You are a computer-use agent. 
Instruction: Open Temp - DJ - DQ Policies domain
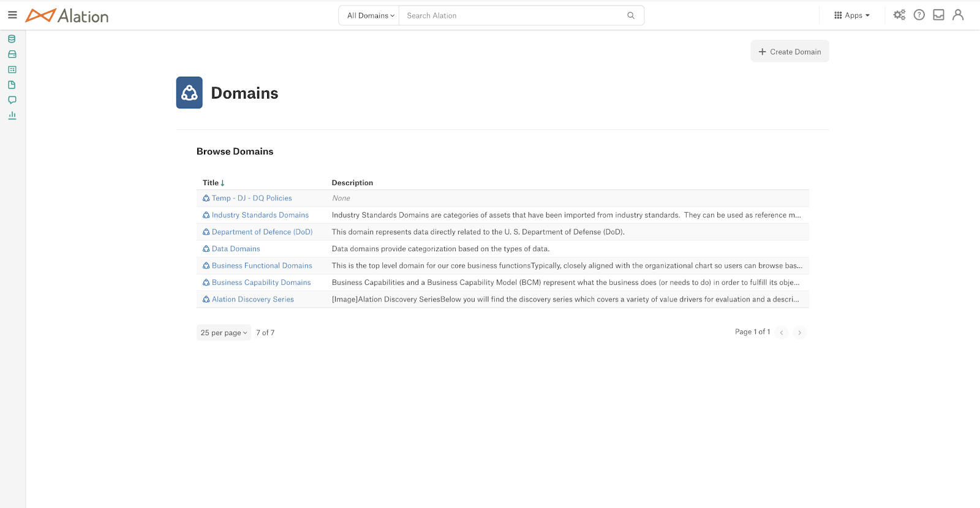pos(252,198)
